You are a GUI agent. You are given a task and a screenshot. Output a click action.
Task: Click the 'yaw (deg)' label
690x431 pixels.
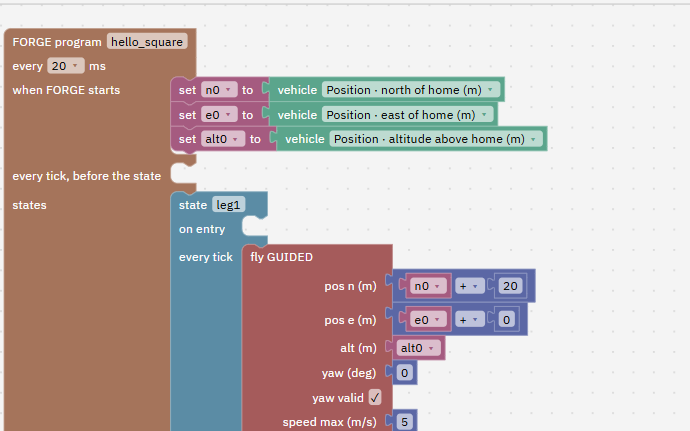349,373
